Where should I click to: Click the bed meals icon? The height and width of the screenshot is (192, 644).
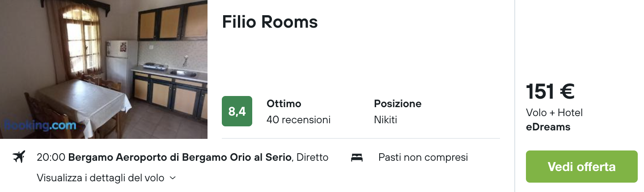click(x=357, y=157)
